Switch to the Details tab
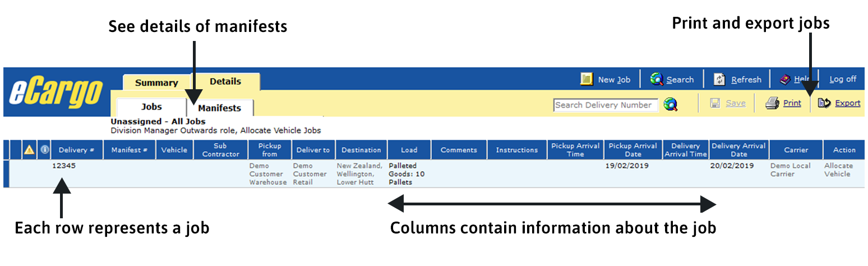This screenshot has height=266, width=868. tap(225, 81)
